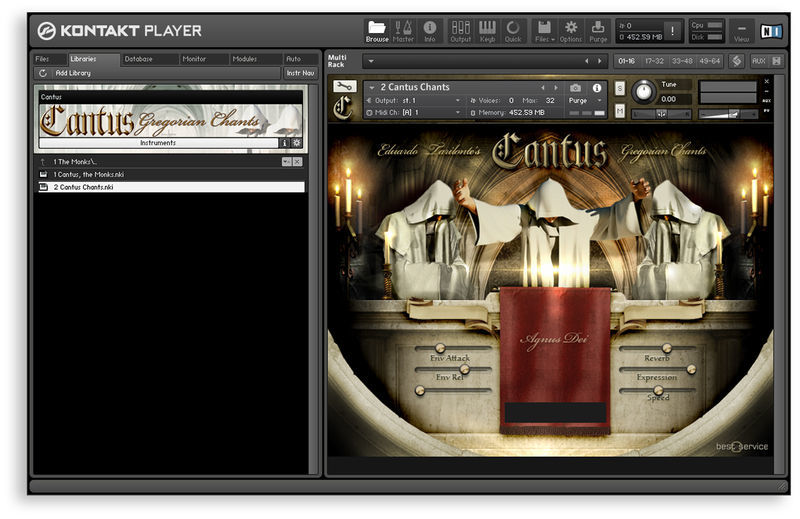
Task: Open the global Purge menu
Action: click(598, 31)
